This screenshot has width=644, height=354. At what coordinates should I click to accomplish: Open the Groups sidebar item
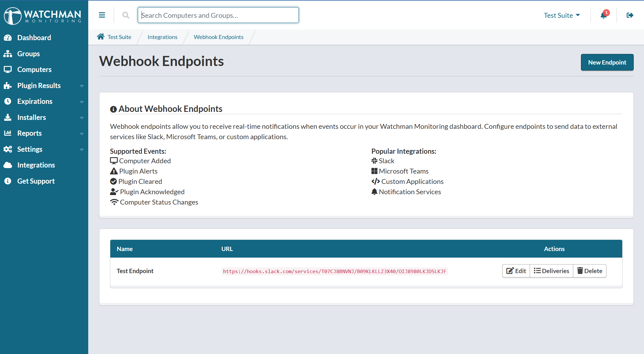tap(28, 54)
